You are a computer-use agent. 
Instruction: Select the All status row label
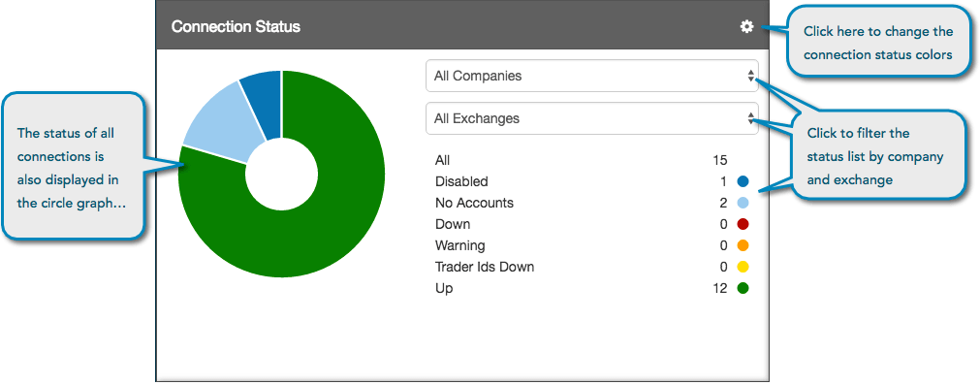[442, 161]
